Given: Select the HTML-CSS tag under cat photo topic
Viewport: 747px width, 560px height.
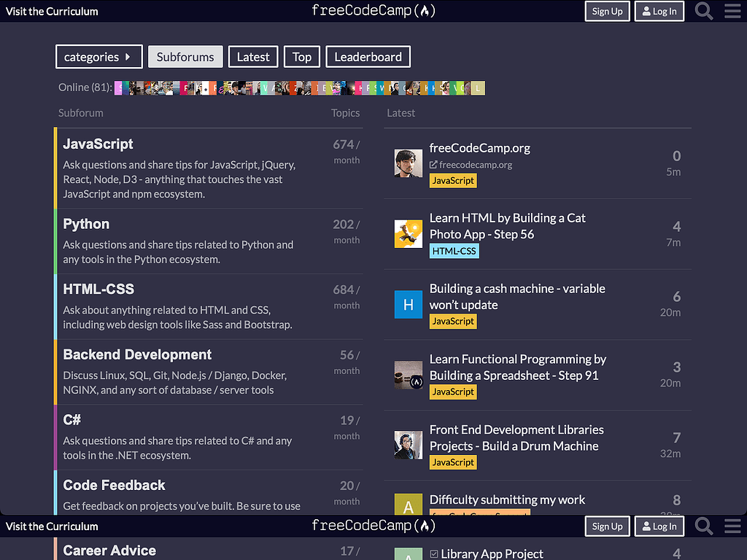Looking at the screenshot, I should click(454, 250).
